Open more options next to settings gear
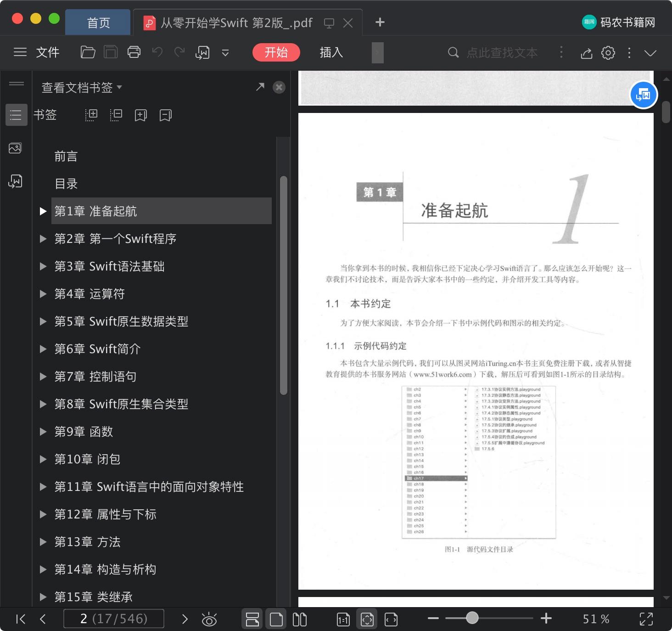The width and height of the screenshot is (672, 631). click(629, 53)
